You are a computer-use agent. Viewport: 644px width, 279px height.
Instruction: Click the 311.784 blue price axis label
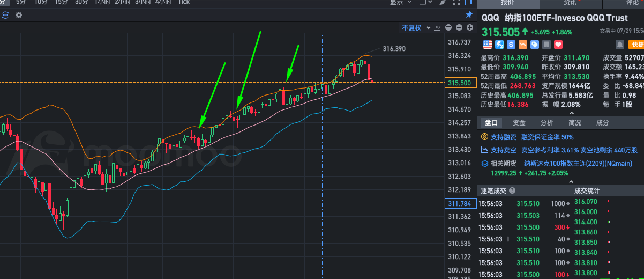pyautogui.click(x=459, y=203)
